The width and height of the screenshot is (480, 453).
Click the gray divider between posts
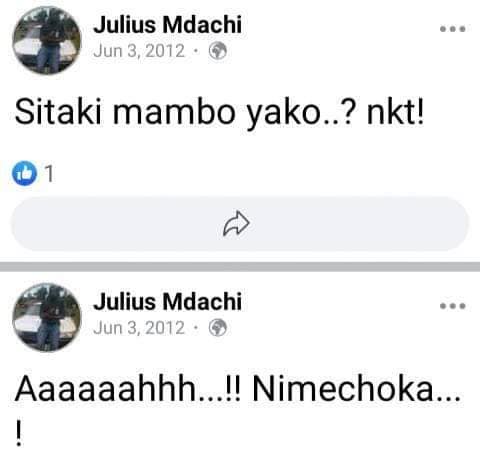(240, 267)
